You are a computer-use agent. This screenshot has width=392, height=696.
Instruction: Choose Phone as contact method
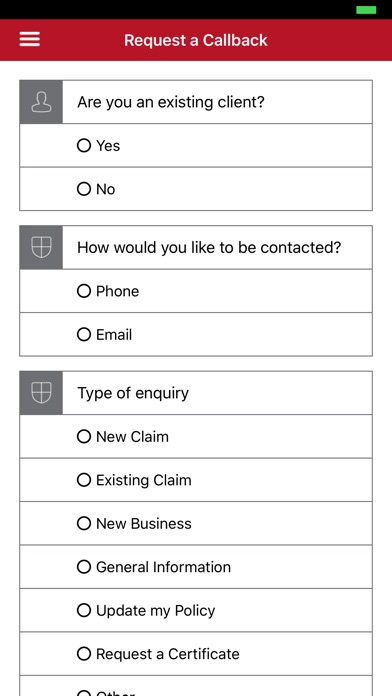196,291
